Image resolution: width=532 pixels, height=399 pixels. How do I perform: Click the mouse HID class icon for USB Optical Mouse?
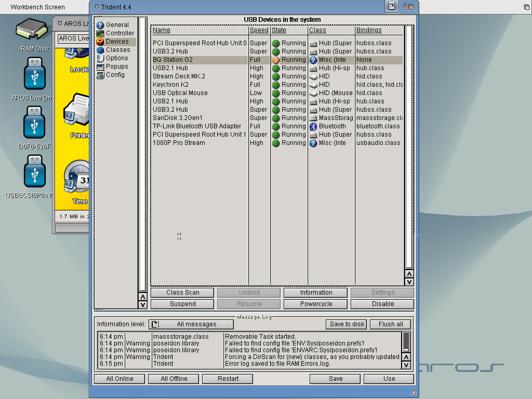[313, 93]
